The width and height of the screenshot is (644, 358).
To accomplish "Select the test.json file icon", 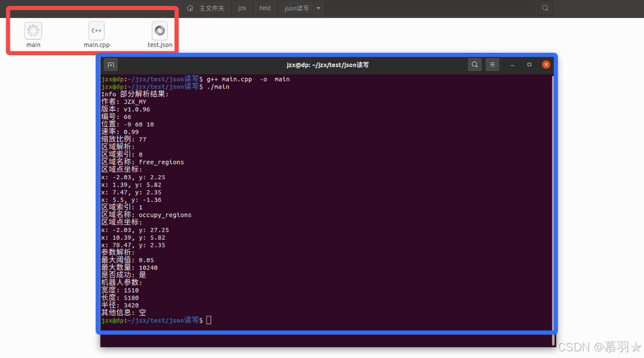I will (x=160, y=31).
